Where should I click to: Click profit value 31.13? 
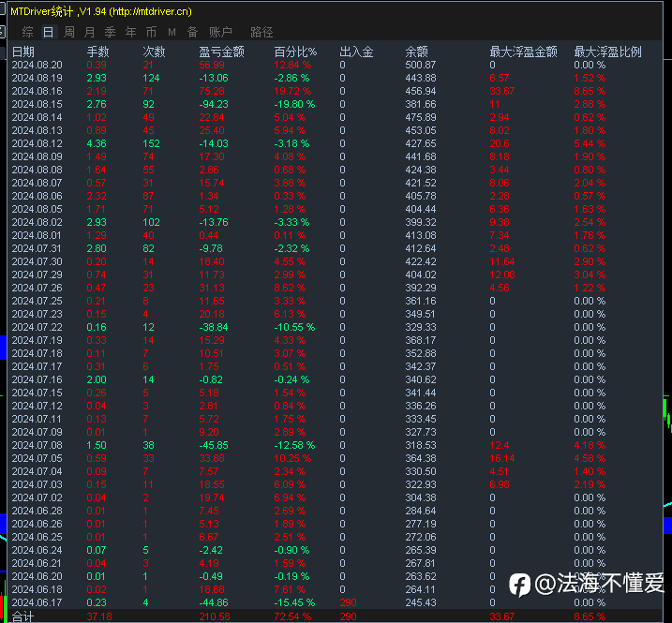tap(212, 288)
